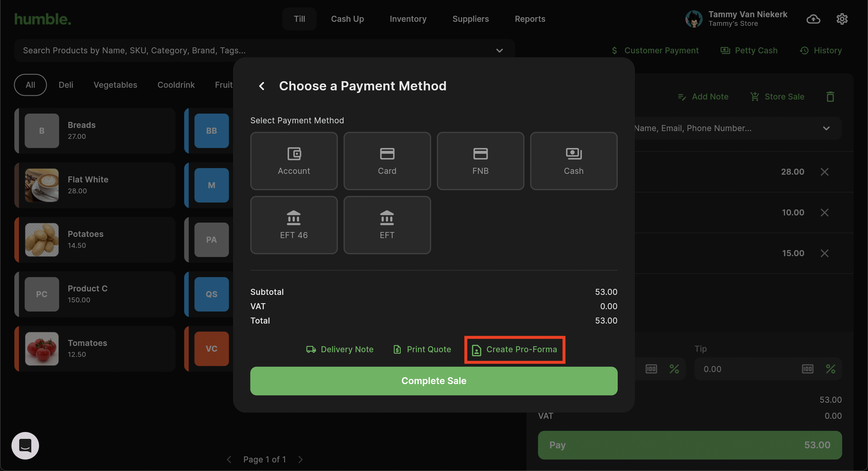Remove the 15.00 cart item
Image resolution: width=868 pixels, height=471 pixels.
pos(824,253)
